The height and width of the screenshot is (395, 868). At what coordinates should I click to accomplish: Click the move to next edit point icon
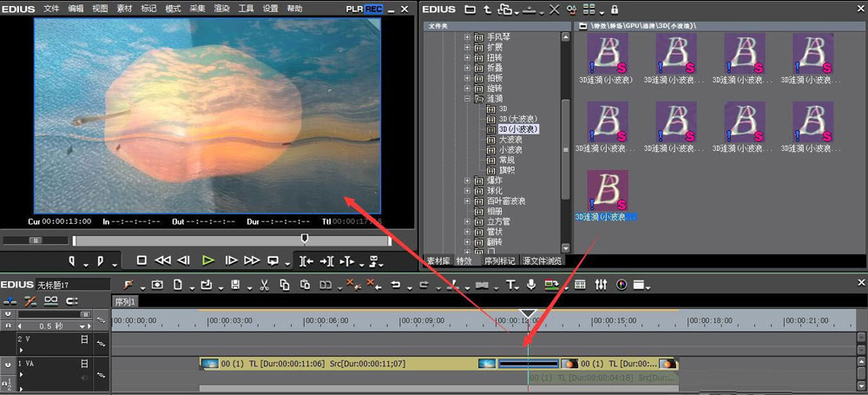click(326, 261)
